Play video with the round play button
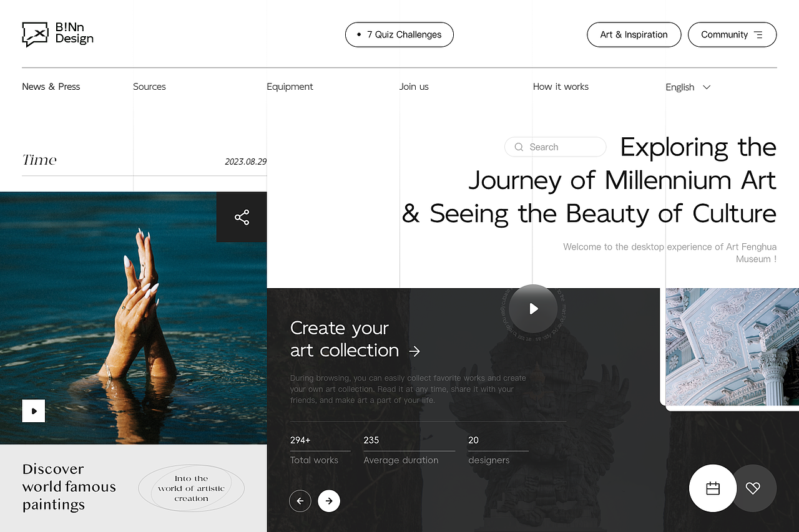The image size is (799, 532). [533, 309]
